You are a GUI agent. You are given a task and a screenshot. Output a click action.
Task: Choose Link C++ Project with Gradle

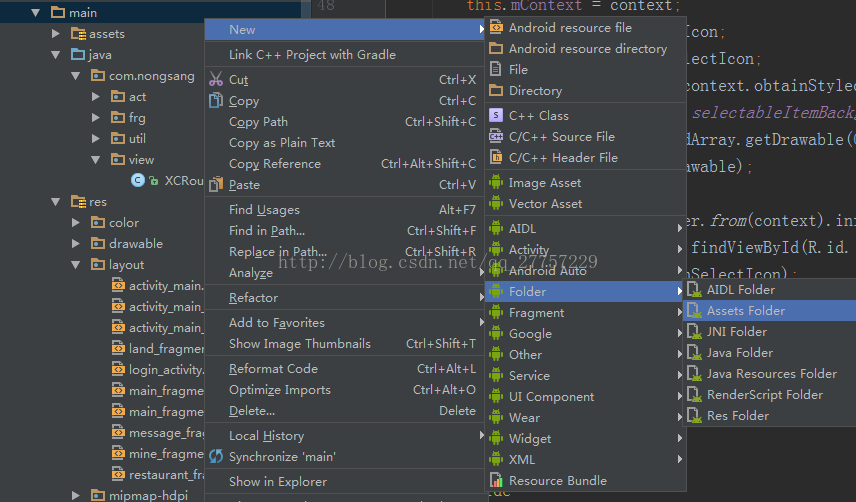[345, 55]
